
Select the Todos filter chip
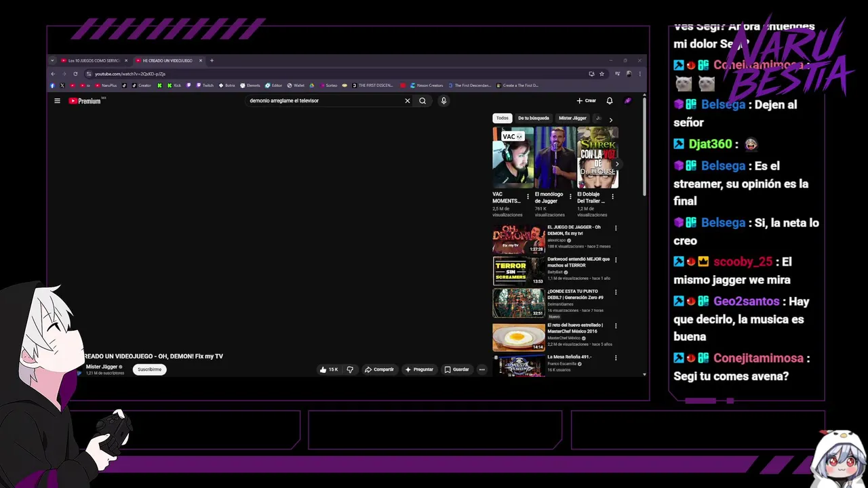click(502, 118)
